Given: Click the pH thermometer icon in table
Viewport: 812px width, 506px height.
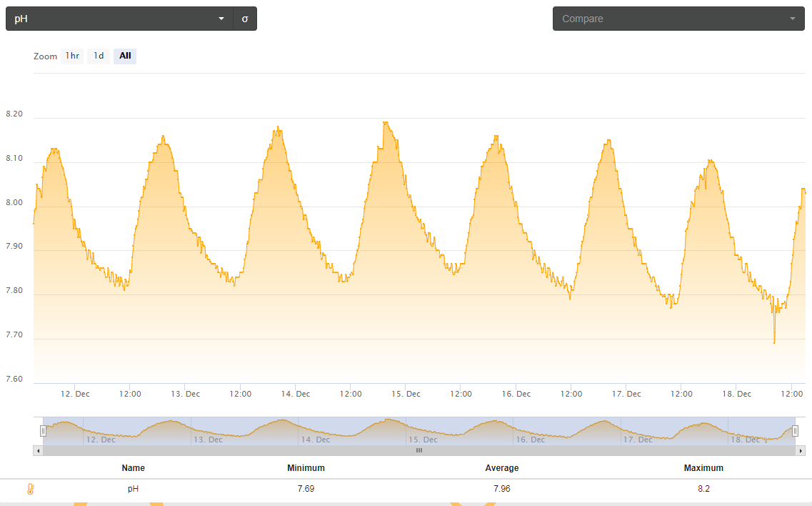Looking at the screenshot, I should click(31, 489).
